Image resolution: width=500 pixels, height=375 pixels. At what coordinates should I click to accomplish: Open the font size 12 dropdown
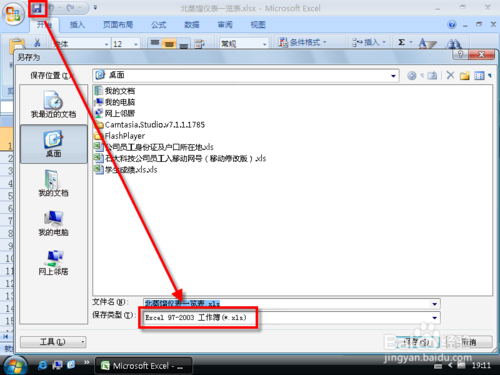136,44
